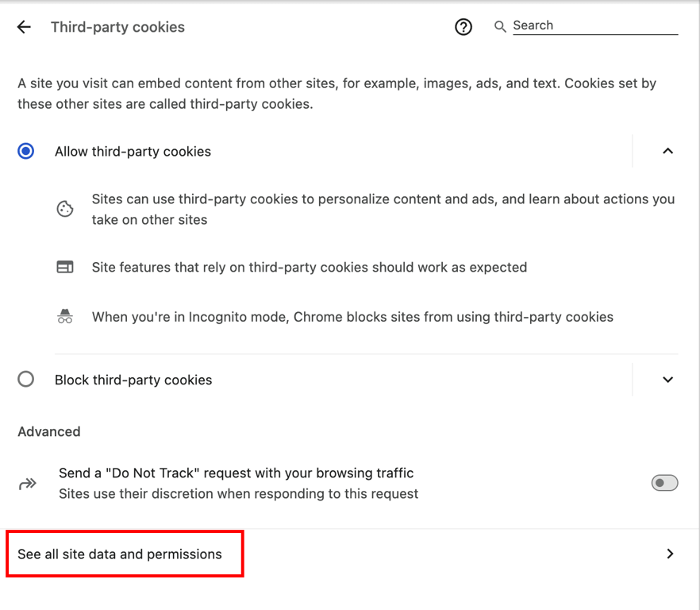Click the Do Not Track row label
This screenshot has width=700, height=610.
click(236, 473)
